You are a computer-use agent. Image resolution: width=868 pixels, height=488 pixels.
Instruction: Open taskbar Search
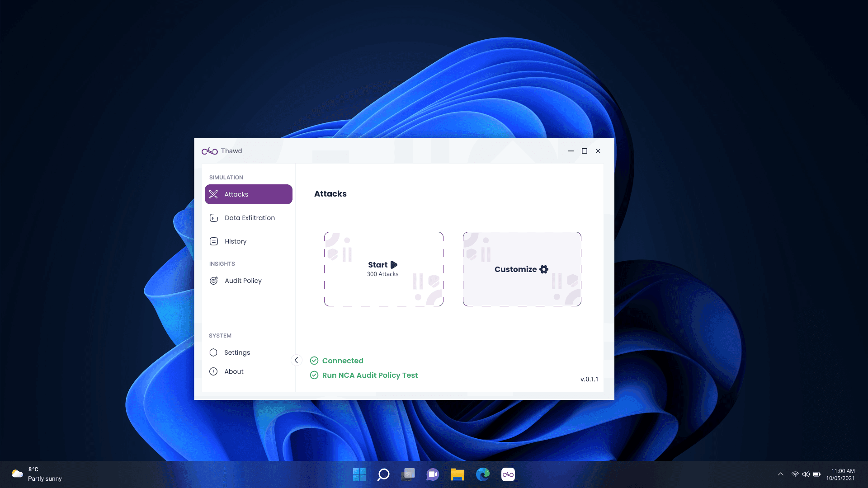coord(383,474)
